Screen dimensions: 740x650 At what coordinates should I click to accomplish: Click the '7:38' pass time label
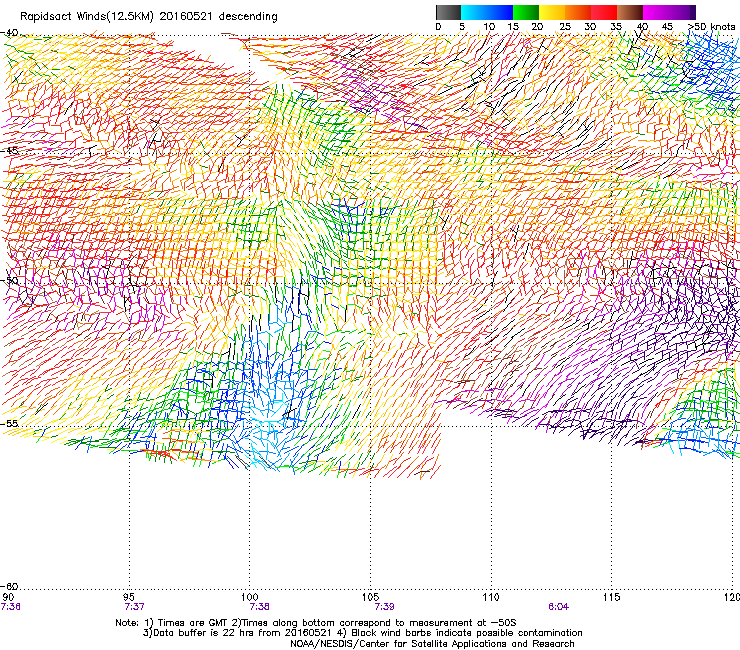click(x=260, y=607)
